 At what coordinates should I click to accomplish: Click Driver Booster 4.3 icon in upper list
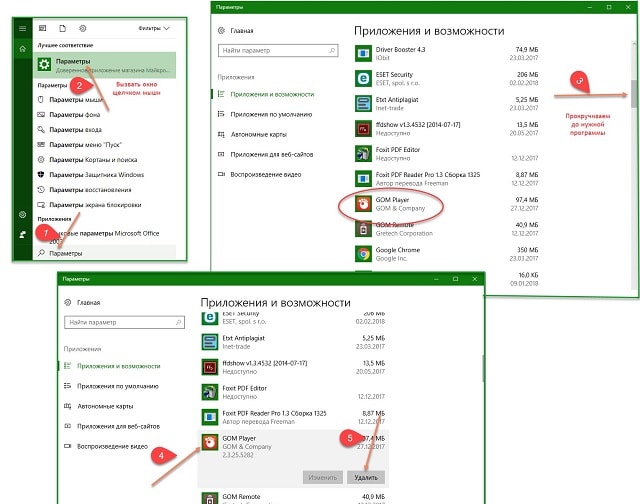click(363, 53)
